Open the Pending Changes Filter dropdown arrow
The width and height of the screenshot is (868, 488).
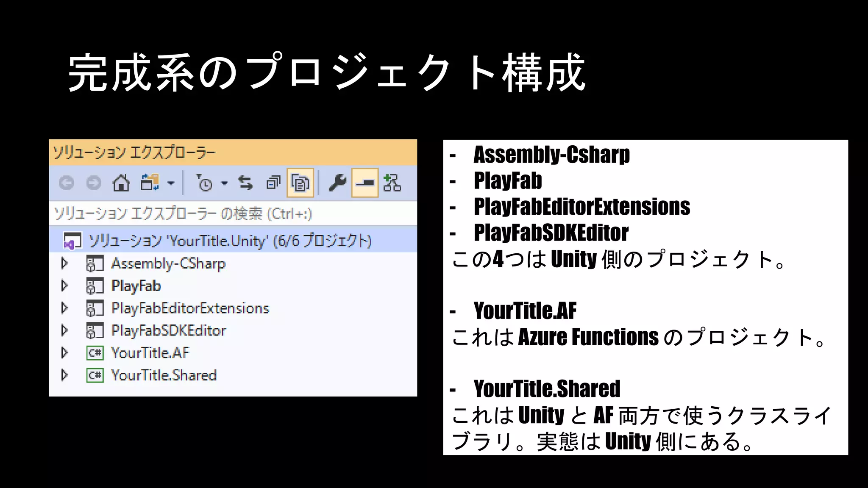[224, 183]
